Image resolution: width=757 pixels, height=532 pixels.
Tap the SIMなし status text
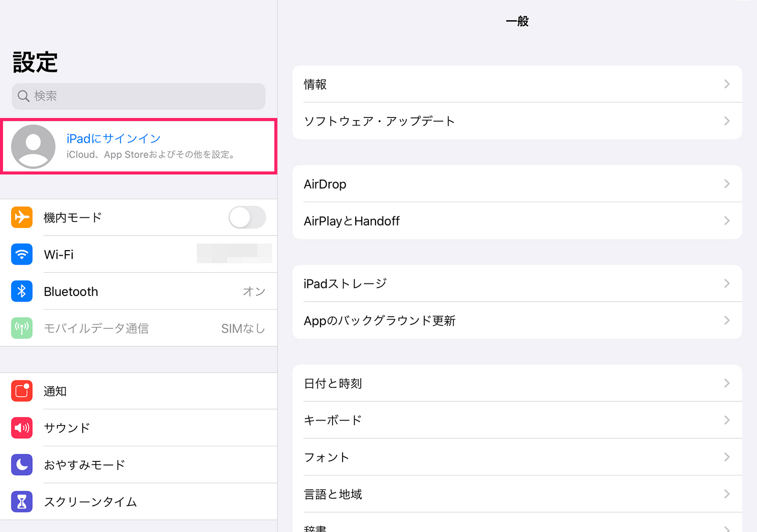pos(243,328)
